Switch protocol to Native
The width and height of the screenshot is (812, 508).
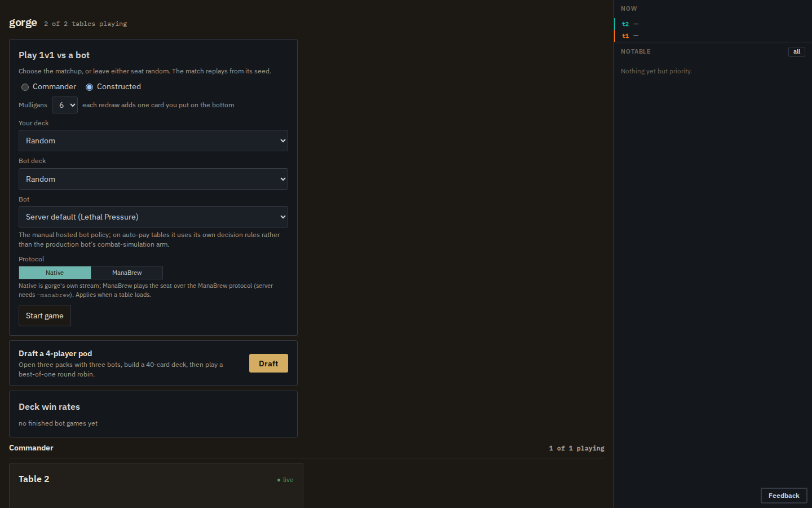(55, 273)
